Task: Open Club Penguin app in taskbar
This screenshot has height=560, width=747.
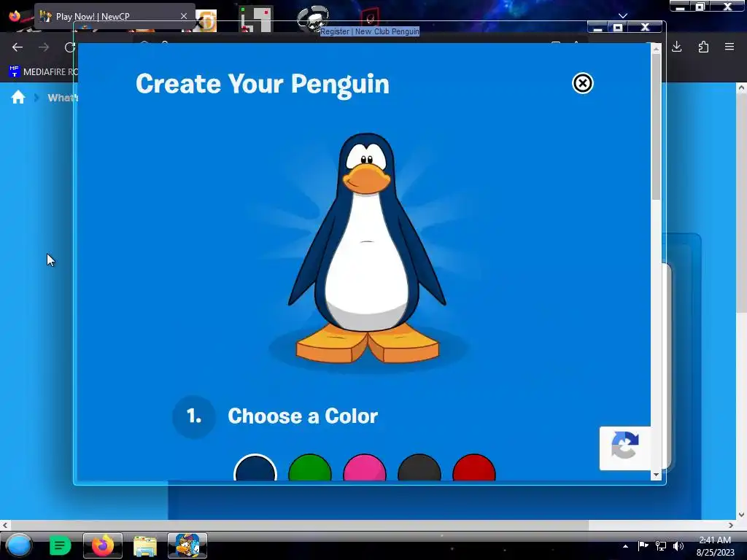Action: tap(187, 545)
